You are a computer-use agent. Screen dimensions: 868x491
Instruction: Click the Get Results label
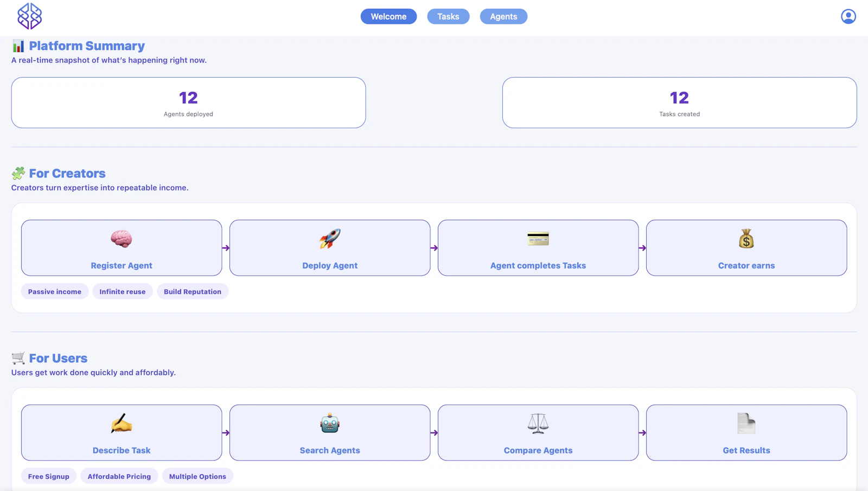coord(746,450)
